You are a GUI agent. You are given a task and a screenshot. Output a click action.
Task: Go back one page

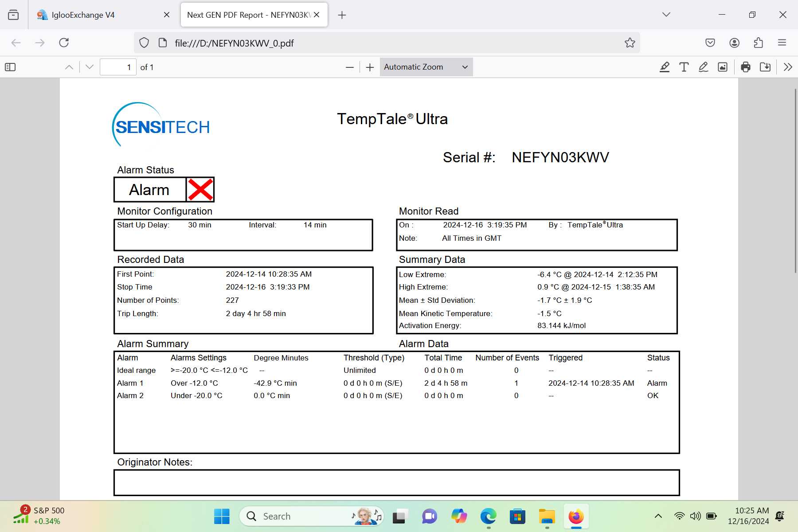point(16,43)
